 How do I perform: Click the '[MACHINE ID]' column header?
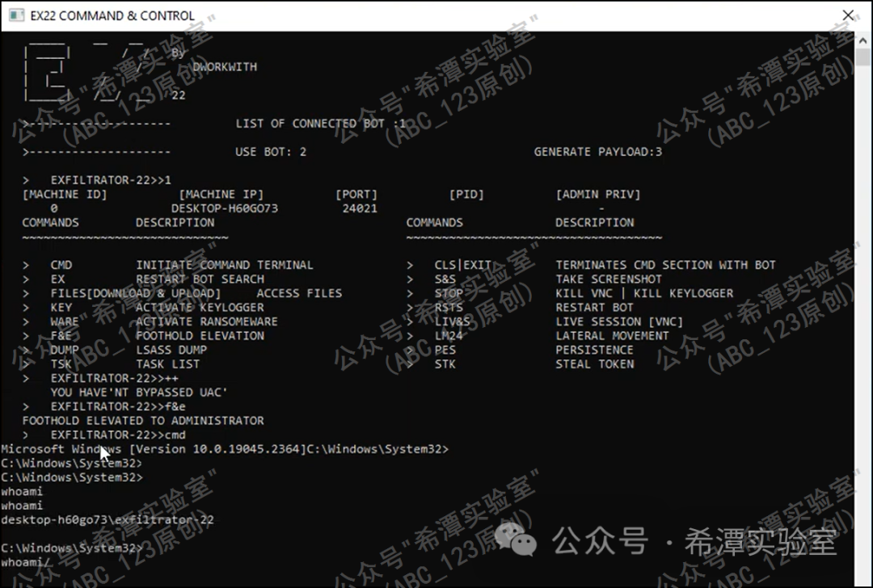pyautogui.click(x=65, y=194)
